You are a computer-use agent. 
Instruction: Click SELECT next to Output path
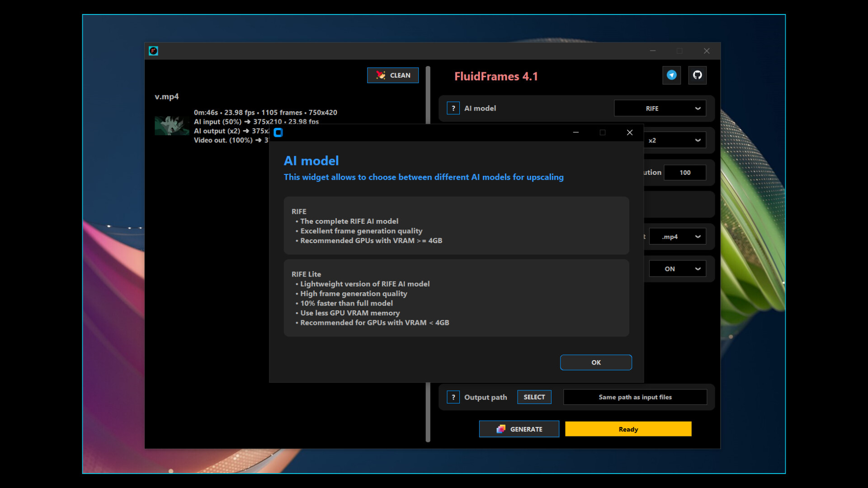(534, 397)
